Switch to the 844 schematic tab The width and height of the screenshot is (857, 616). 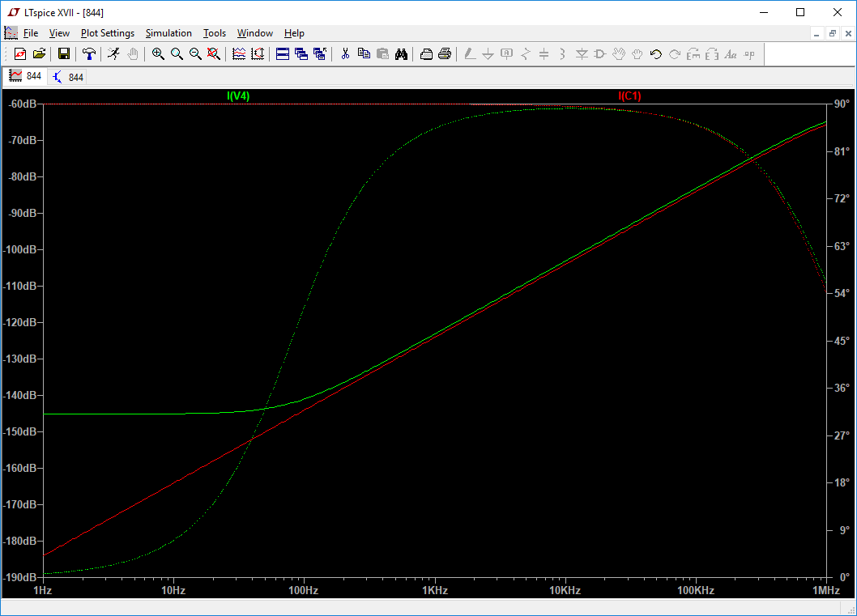click(x=68, y=77)
